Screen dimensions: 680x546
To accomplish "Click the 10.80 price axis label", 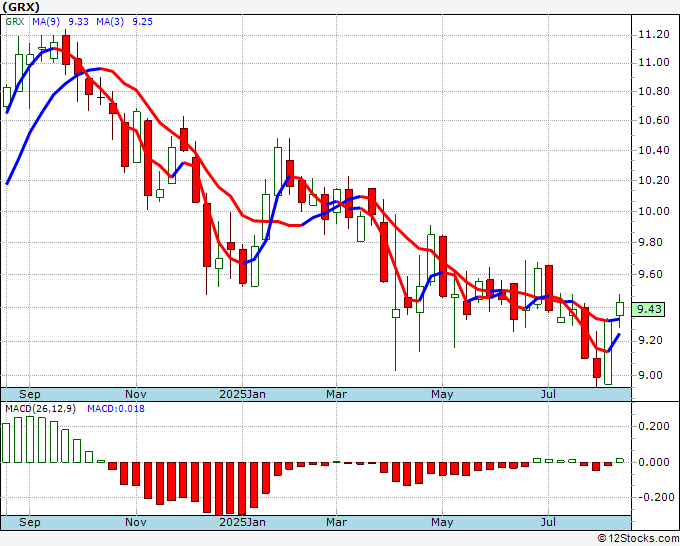I will tap(654, 92).
